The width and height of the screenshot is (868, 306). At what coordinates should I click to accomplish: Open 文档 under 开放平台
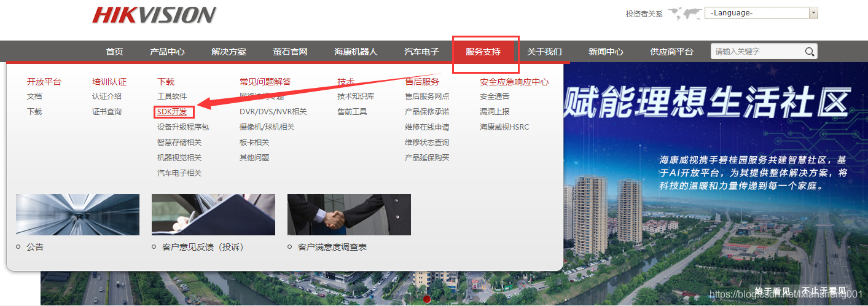pos(34,96)
